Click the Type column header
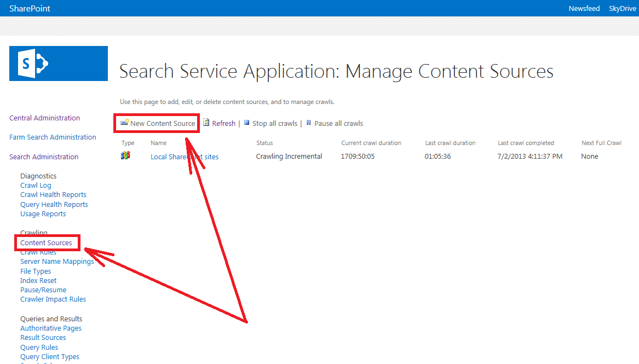639x364 pixels. tap(128, 143)
